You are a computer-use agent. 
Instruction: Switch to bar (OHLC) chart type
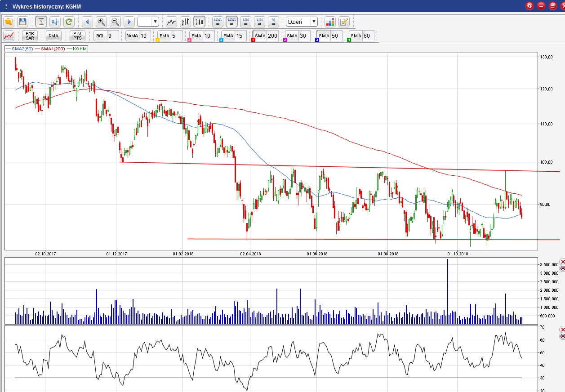point(185,22)
